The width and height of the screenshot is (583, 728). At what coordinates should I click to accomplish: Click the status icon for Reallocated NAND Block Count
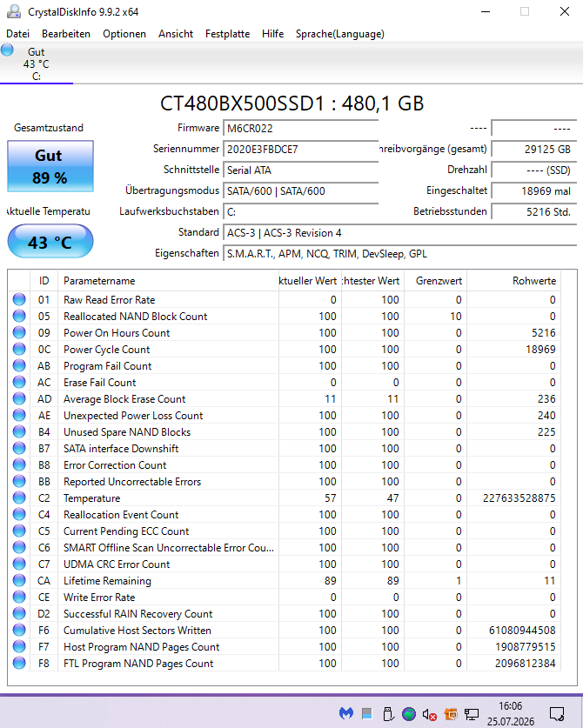click(x=19, y=317)
